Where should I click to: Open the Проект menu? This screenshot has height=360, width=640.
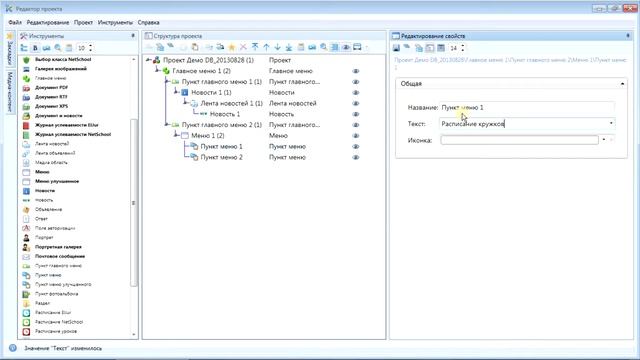[x=83, y=22]
